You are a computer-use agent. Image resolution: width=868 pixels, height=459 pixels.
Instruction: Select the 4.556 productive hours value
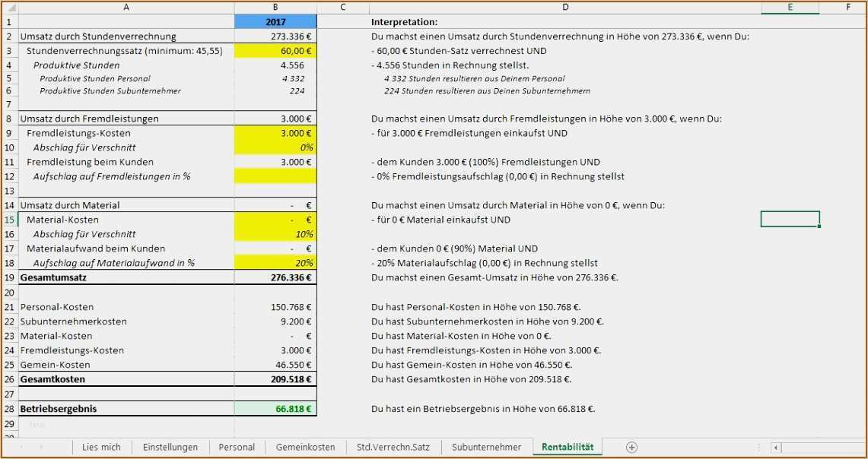(275, 65)
